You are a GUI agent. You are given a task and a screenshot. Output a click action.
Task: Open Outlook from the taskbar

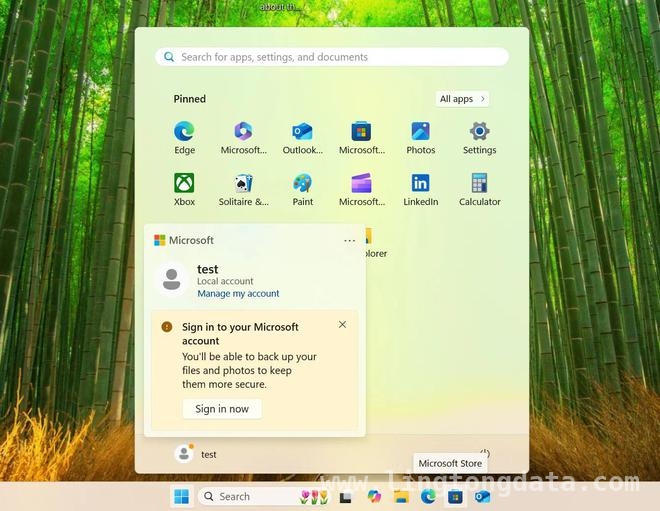[482, 497]
